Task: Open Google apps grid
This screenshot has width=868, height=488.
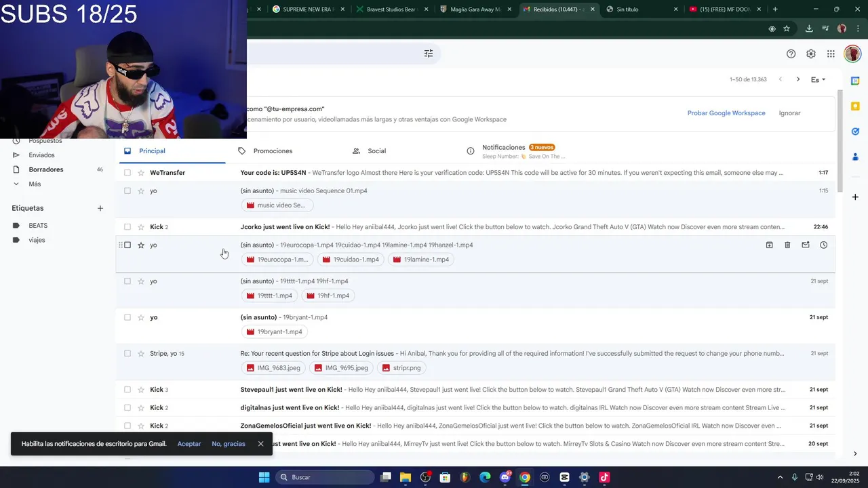Action: pos(831,54)
